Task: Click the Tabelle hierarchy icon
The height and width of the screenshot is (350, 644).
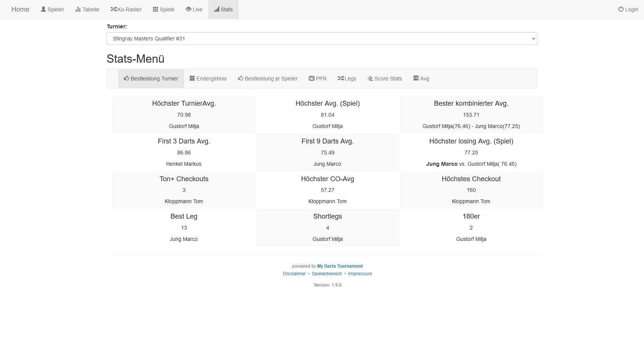Action: [78, 9]
